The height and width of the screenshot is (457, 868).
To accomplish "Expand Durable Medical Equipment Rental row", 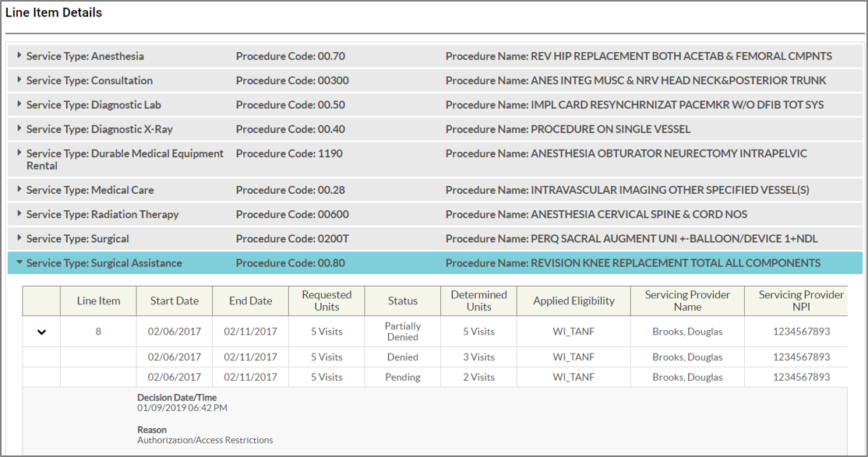I will (x=19, y=153).
